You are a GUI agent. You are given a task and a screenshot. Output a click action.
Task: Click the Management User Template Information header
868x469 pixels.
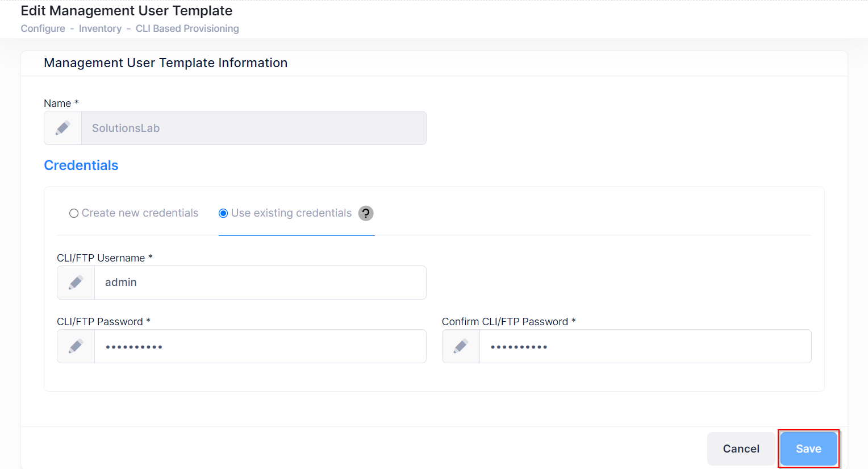pos(166,63)
